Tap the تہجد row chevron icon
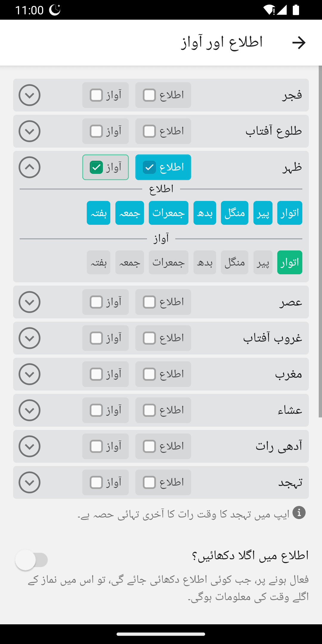322x644 pixels. pos(30,482)
